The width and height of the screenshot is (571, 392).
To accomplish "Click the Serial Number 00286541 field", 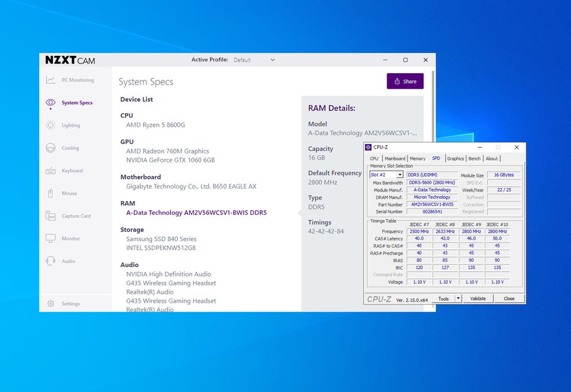I will [x=432, y=212].
